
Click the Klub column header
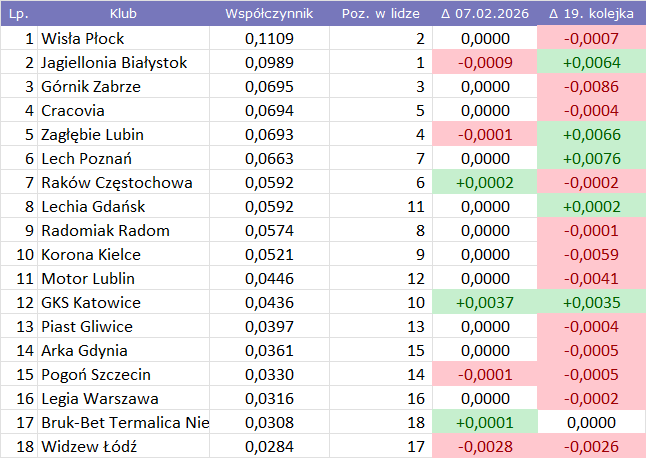click(x=124, y=14)
